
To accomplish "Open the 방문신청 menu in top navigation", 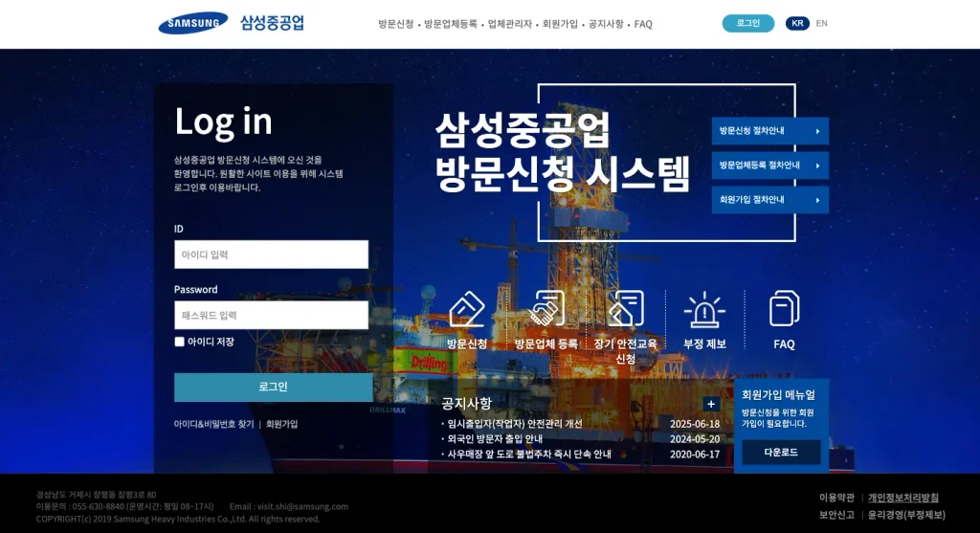I will click(x=395, y=24).
